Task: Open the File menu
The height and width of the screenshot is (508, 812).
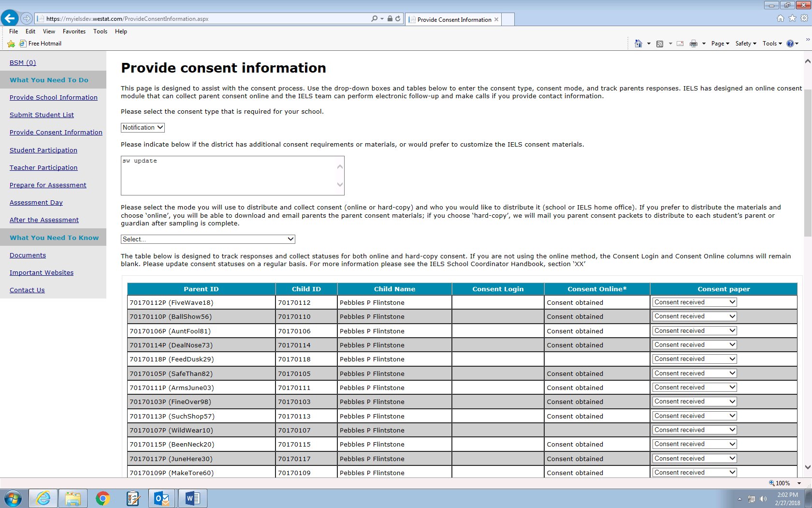Action: [14, 31]
